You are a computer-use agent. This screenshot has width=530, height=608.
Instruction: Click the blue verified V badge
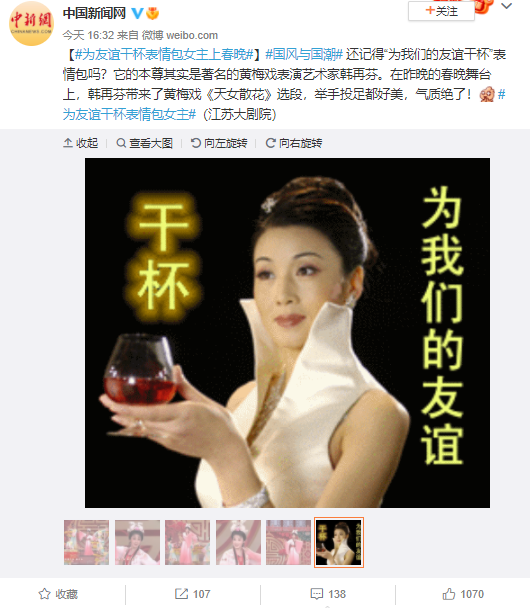(x=137, y=14)
